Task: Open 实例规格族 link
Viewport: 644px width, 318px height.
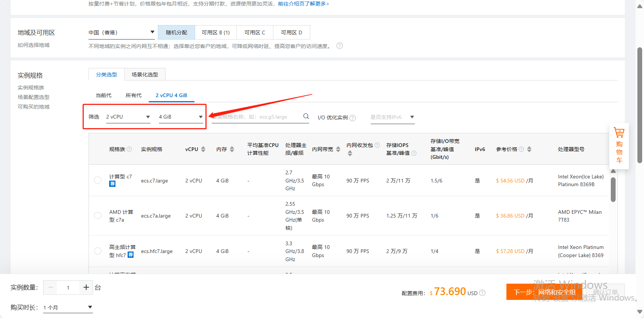Action: tap(31, 88)
